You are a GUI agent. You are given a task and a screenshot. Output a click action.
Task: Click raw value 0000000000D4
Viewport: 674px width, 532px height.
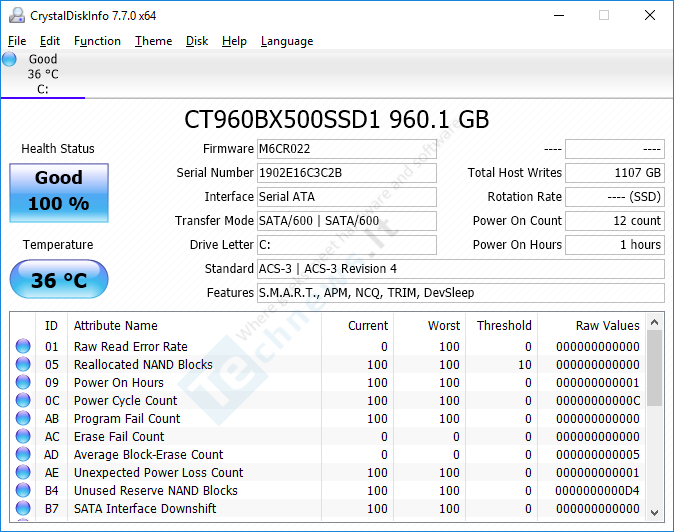click(597, 491)
